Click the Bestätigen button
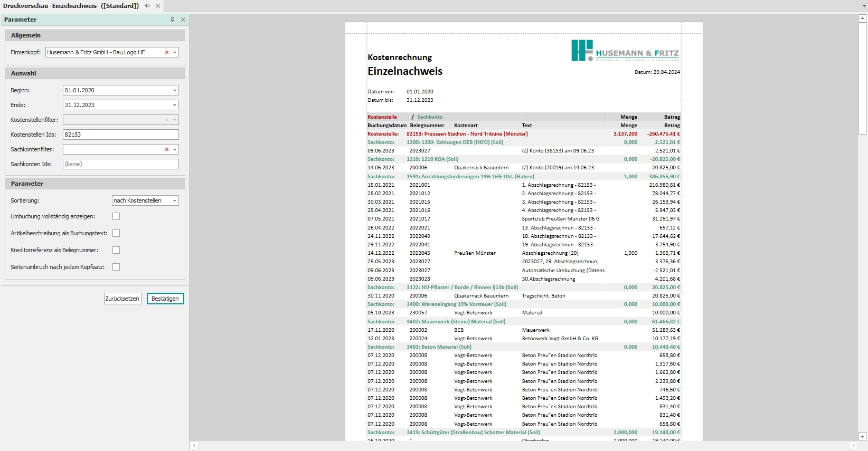 pyautogui.click(x=165, y=299)
